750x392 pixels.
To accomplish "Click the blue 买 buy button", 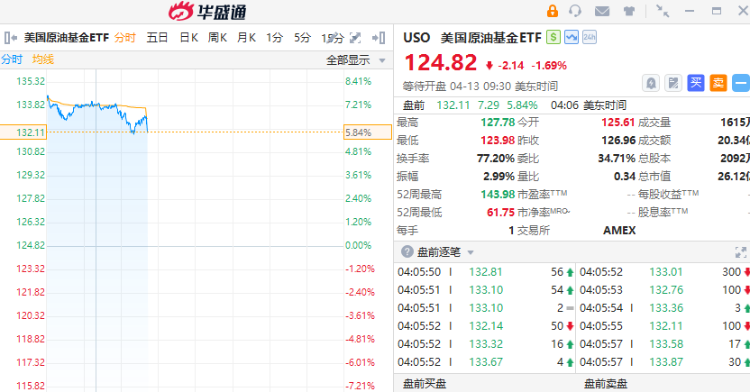I will coord(696,83).
